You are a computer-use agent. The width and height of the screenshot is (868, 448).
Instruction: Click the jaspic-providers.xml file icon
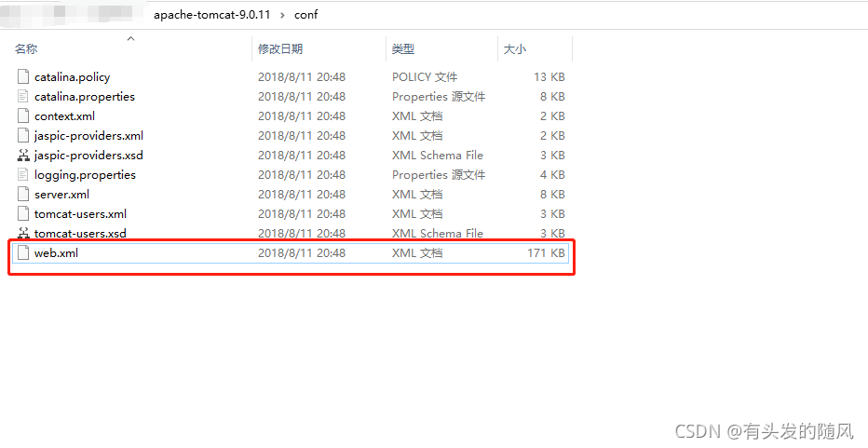(23, 136)
